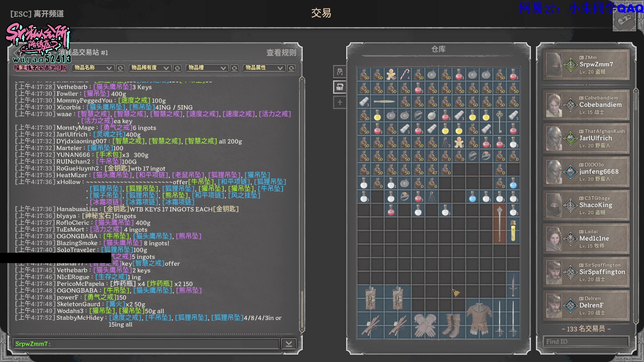Click the name PericoMcPapela in chat
This screenshot has height=362, width=644.
[x=80, y=284]
